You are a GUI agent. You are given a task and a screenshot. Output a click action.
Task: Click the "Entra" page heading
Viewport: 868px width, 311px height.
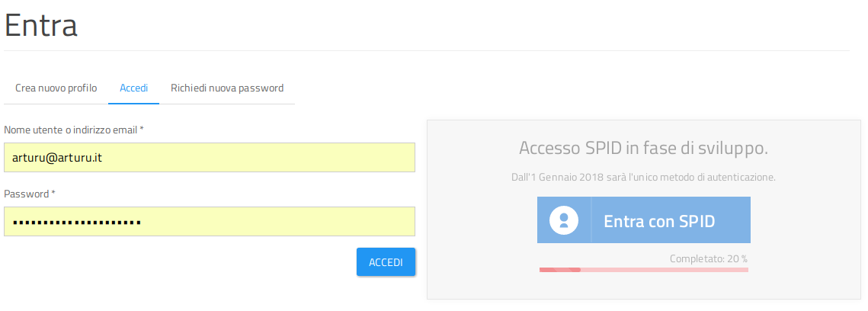pos(41,26)
